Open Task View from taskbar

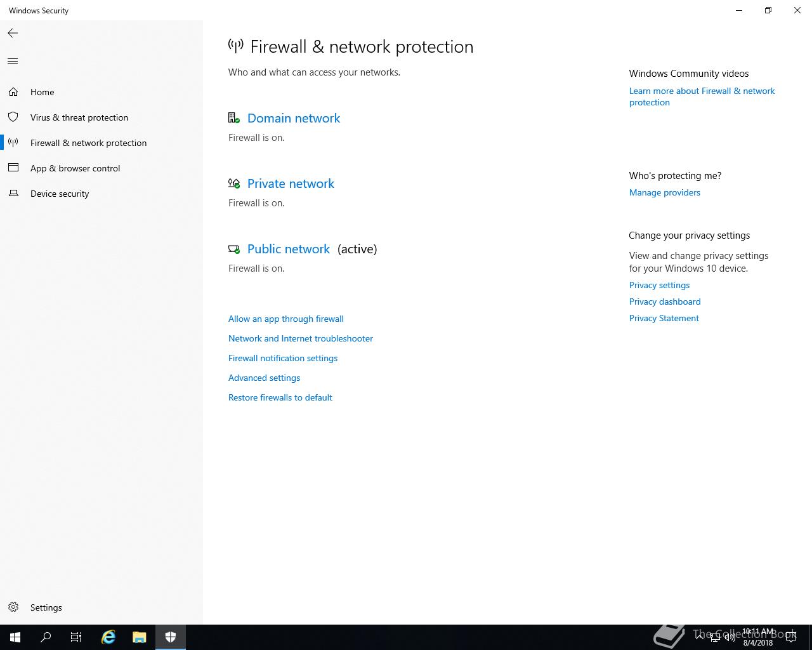(x=76, y=637)
